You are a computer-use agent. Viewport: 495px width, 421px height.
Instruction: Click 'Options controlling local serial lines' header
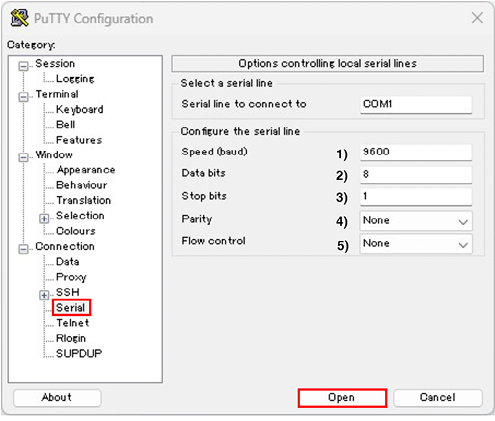click(x=328, y=63)
